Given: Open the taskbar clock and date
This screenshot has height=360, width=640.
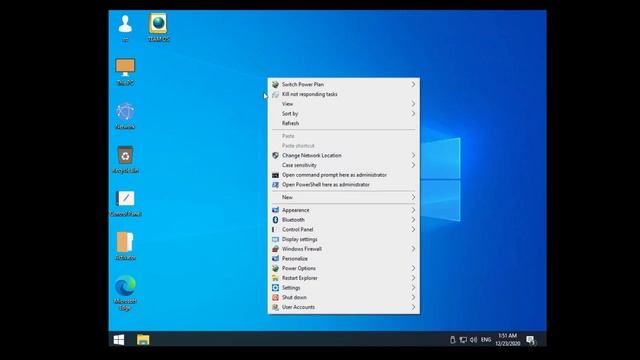Looking at the screenshot, I should [508, 340].
